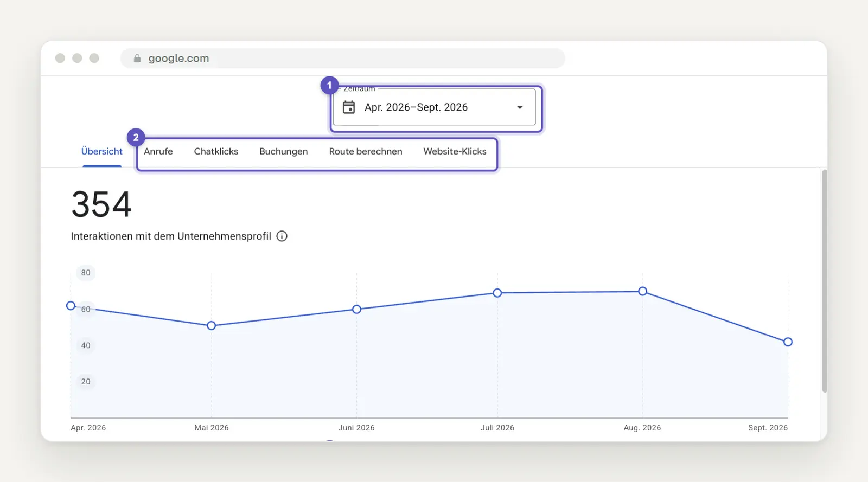Screen dimensions: 868x482
Task: Click the info icon beside Interaktionen mit dem Unternehmensprofil
Action: tap(282, 236)
